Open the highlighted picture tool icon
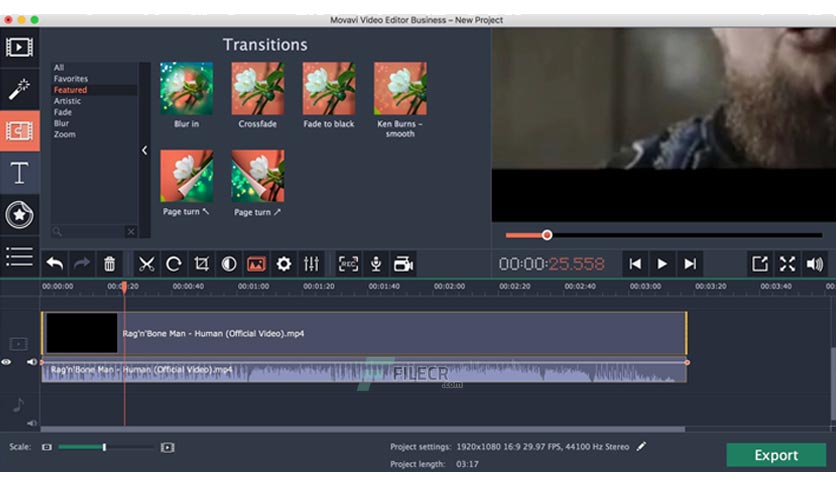 coord(256,264)
